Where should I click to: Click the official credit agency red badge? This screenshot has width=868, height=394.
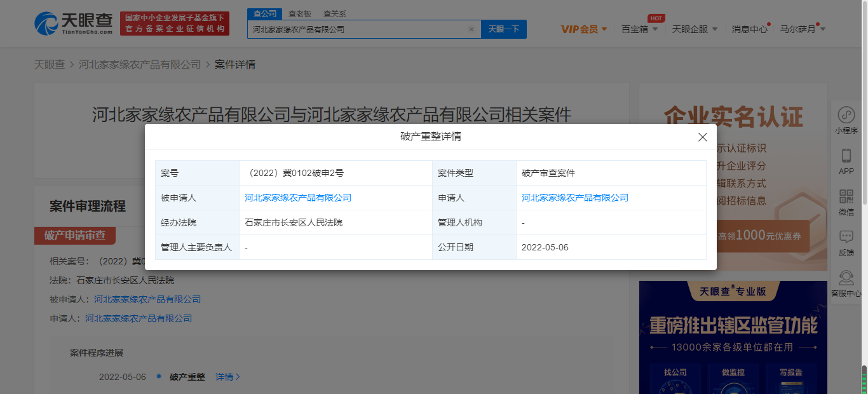pyautogui.click(x=175, y=24)
